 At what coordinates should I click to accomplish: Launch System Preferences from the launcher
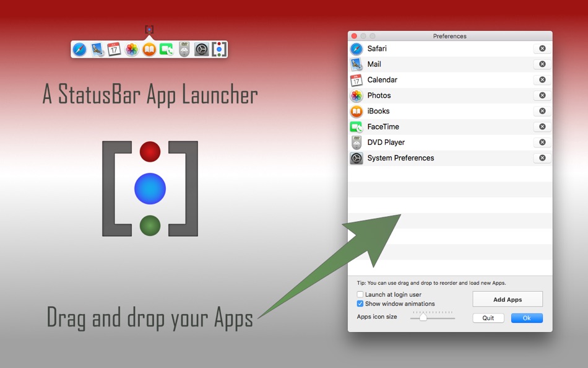point(201,49)
